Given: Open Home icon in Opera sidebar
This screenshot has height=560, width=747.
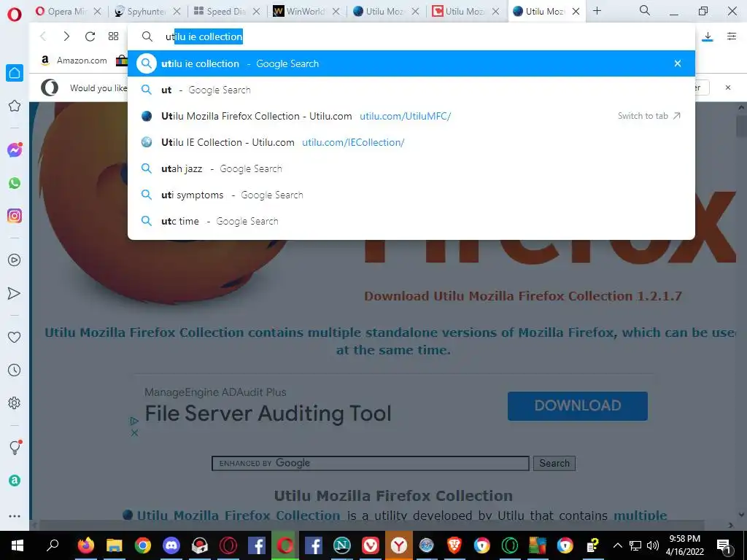Looking at the screenshot, I should pyautogui.click(x=15, y=73).
